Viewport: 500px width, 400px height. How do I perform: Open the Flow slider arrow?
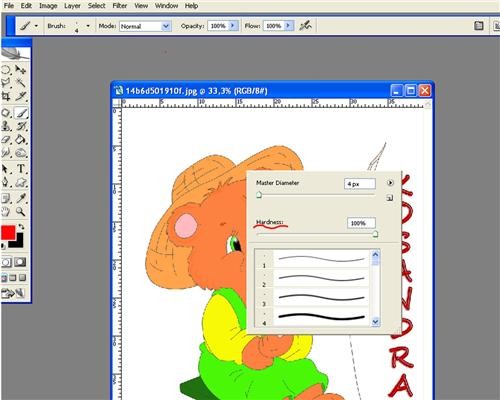point(289,25)
